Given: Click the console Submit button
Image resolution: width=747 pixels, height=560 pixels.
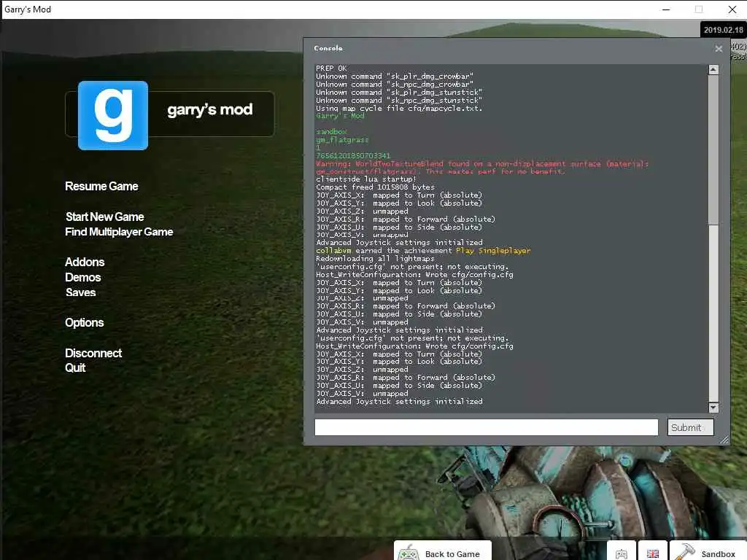Looking at the screenshot, I should [x=690, y=427].
